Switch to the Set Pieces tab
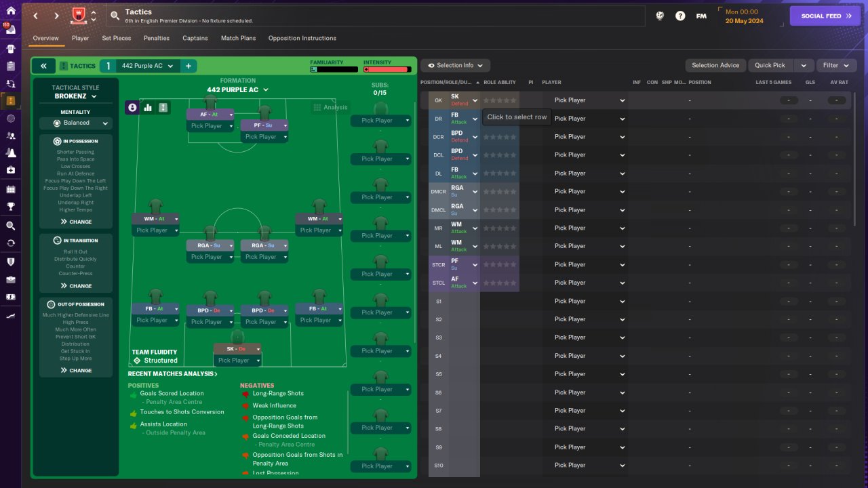This screenshot has width=868, height=488. coord(117,38)
